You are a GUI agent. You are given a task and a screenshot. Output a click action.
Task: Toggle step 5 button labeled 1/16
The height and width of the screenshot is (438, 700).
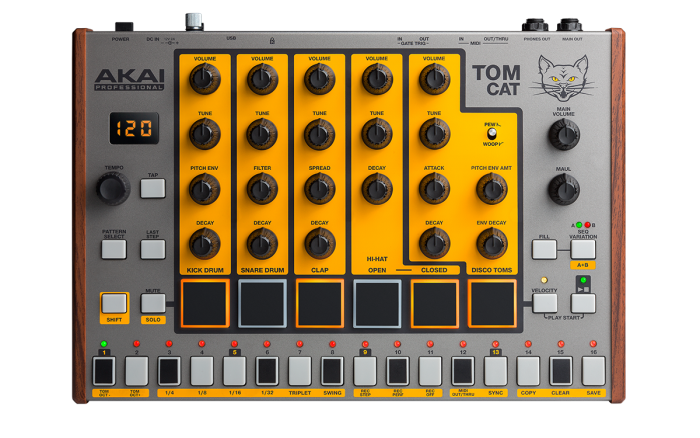tap(234, 371)
